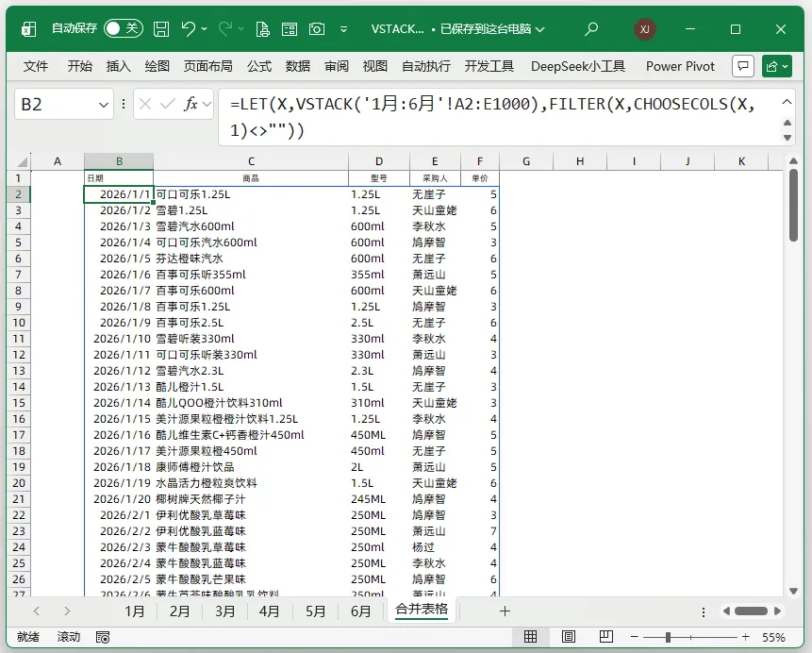Expand the Name Box dropdown arrow
Viewport: 812px width, 653px height.
[104, 105]
